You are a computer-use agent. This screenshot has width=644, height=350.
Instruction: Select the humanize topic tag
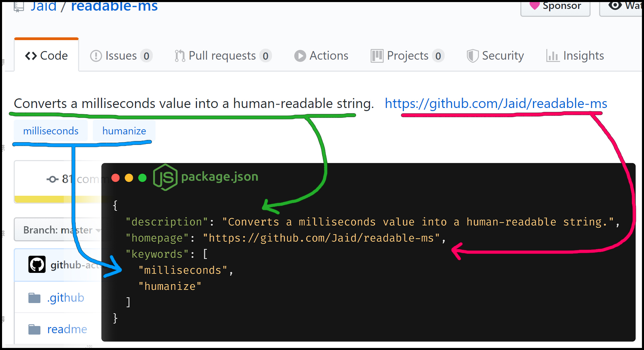[124, 131]
